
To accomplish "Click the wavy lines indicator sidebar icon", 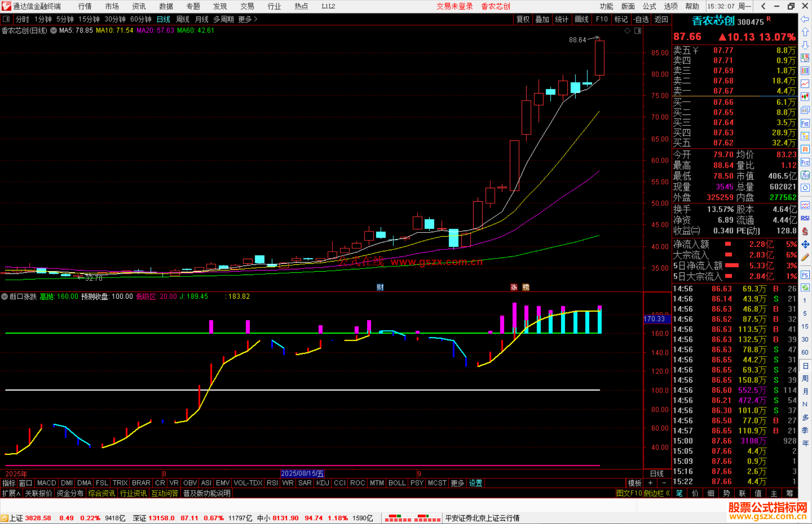I will coord(805,205).
